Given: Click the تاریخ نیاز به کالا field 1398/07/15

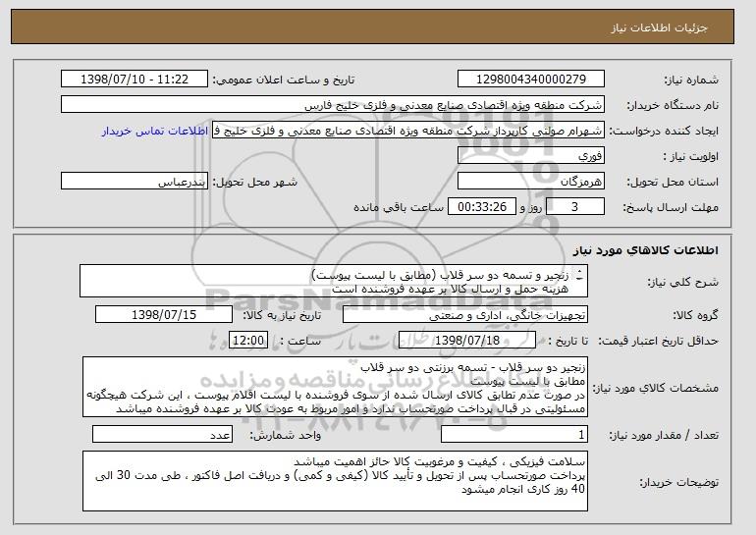Looking at the screenshot, I should pos(164,315).
